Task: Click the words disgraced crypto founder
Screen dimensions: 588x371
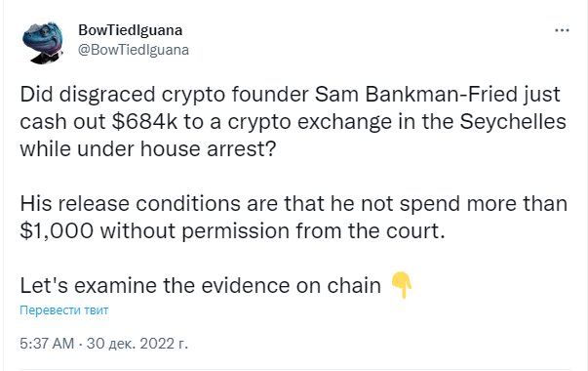Action: 183,95
